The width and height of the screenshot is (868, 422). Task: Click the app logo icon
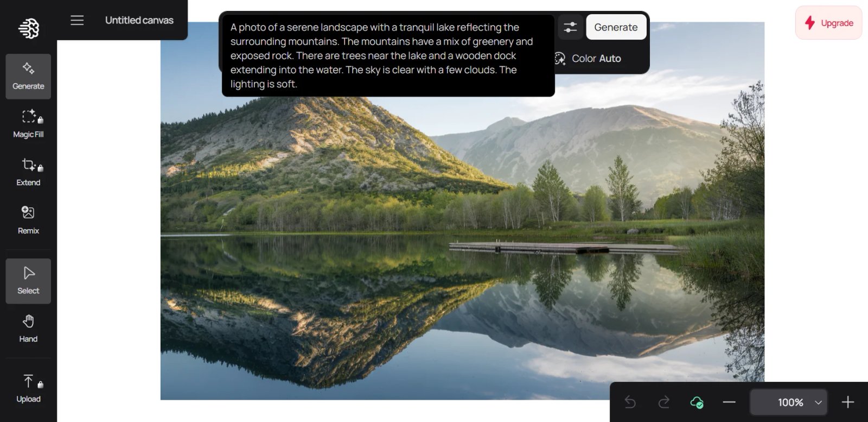click(x=28, y=28)
